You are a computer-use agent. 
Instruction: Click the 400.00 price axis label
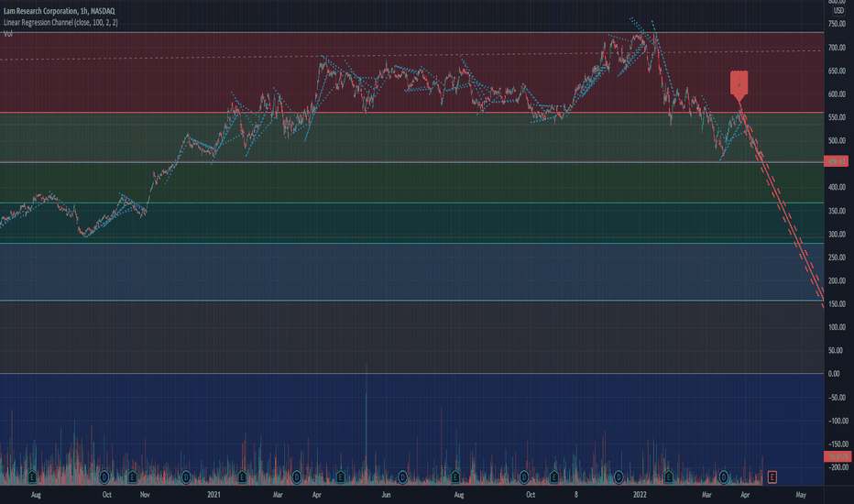click(x=837, y=187)
